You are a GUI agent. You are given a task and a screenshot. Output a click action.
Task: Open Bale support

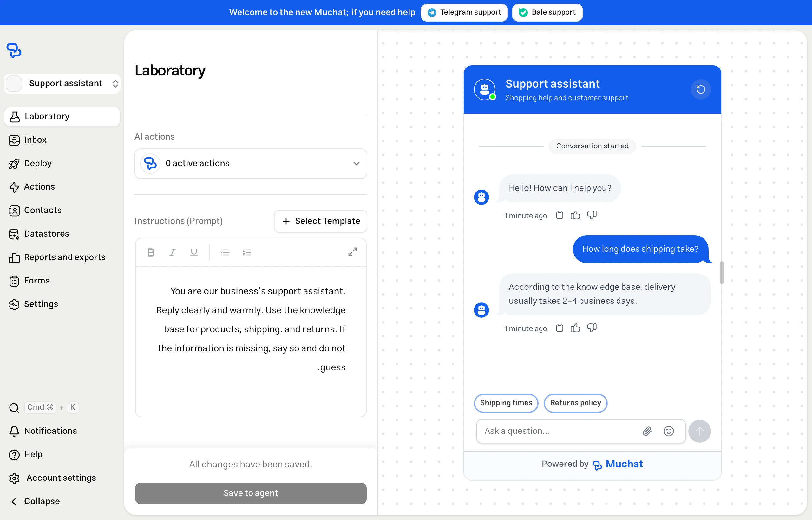(x=547, y=12)
